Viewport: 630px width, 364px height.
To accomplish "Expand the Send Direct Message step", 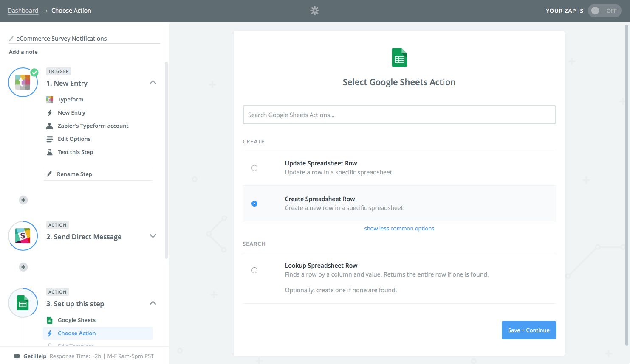I will click(x=153, y=236).
